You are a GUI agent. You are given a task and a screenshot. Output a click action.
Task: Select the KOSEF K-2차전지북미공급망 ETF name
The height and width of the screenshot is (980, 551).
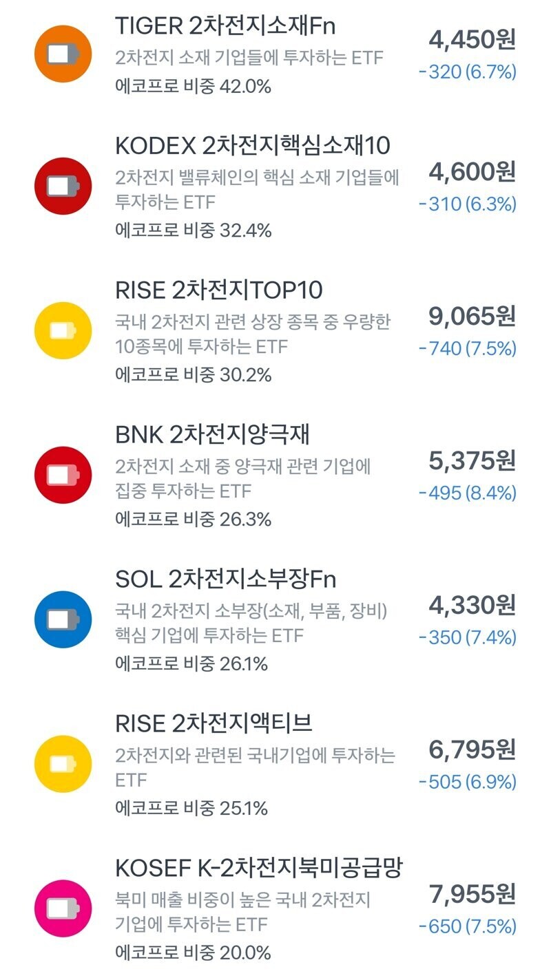[258, 868]
